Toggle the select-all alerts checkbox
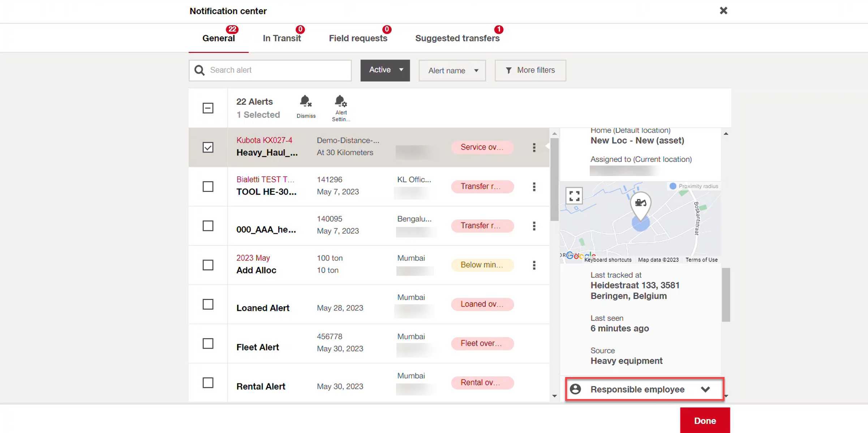The width and height of the screenshot is (868, 433). [208, 108]
